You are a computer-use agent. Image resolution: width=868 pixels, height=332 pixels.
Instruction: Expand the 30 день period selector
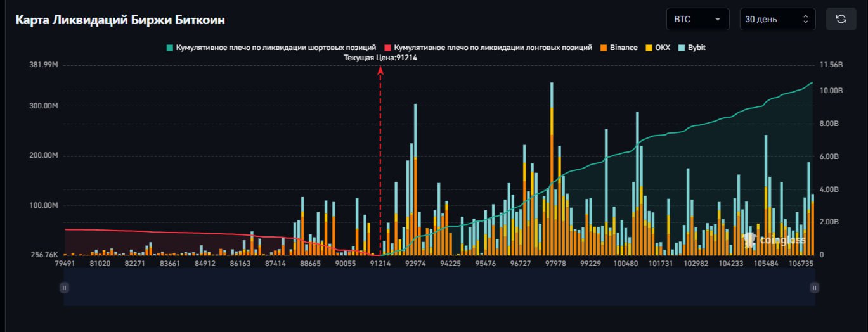(777, 19)
